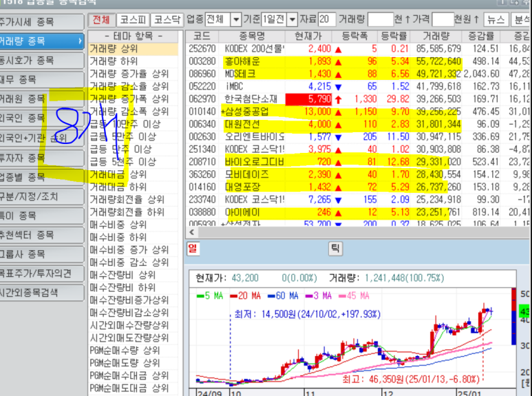Viewport: 532px width, 396px height.
Task: Sort by 현재가 column header
Action: (308, 36)
